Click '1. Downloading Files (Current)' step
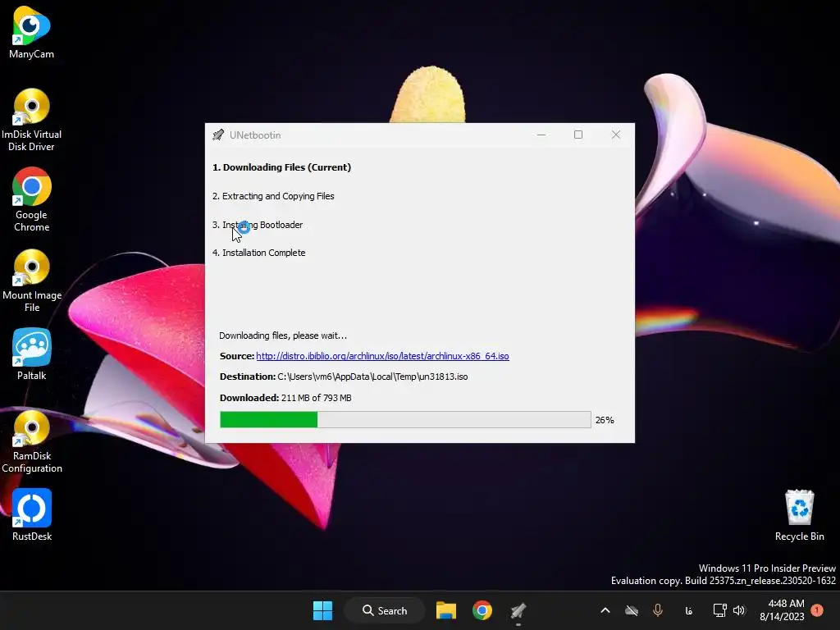 (282, 167)
